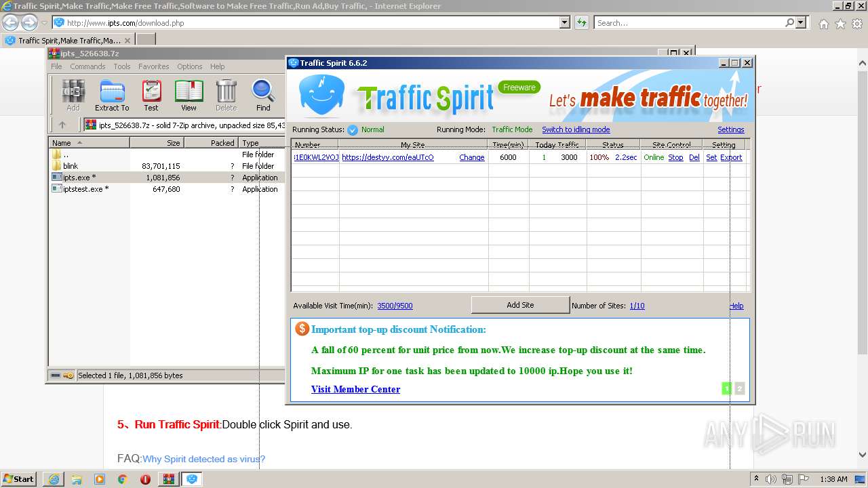Click the WinRAR Add toolbar icon
868x488 pixels.
coord(73,95)
